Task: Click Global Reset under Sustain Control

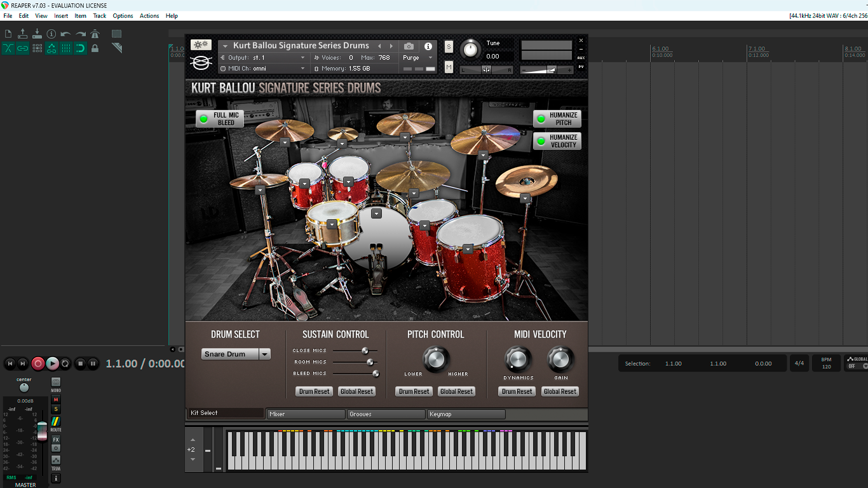Action: pos(356,391)
